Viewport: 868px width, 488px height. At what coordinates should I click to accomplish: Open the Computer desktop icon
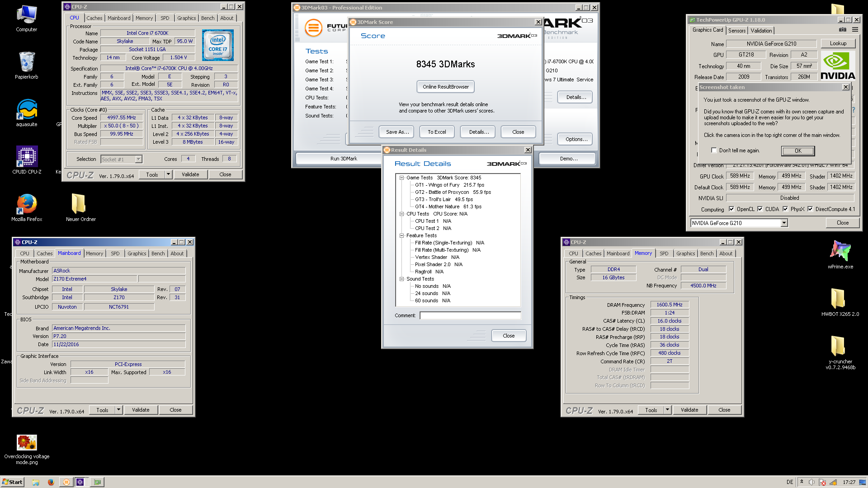click(x=27, y=19)
